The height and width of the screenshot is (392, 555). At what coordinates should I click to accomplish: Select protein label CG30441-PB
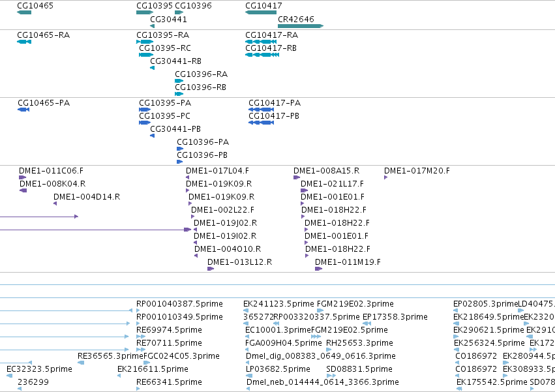coord(175,129)
